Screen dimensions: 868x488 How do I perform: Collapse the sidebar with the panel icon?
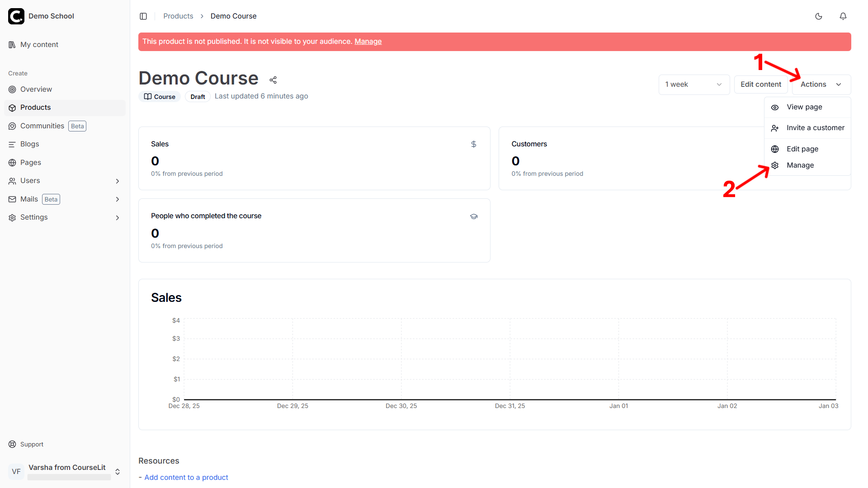coord(143,16)
